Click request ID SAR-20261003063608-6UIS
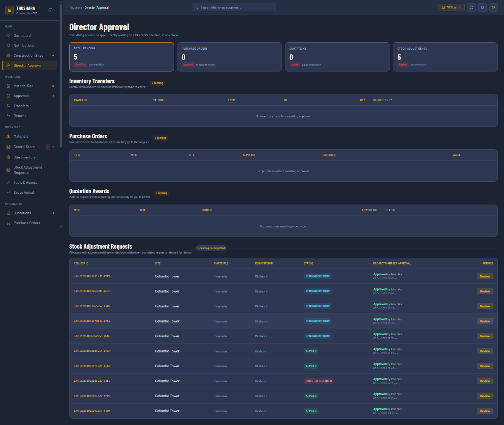504x425 pixels. pos(92,291)
